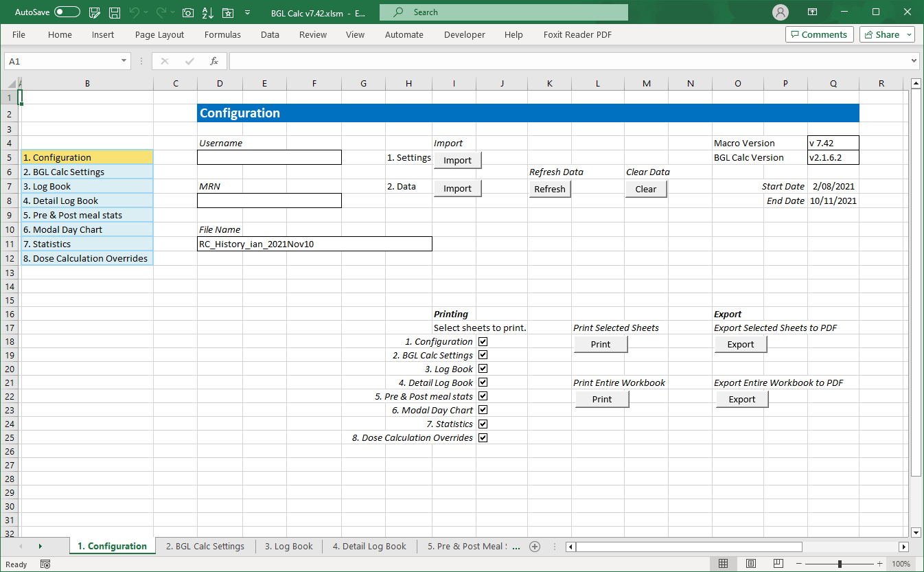Open the Formulas ribbon tab

pyautogui.click(x=222, y=34)
